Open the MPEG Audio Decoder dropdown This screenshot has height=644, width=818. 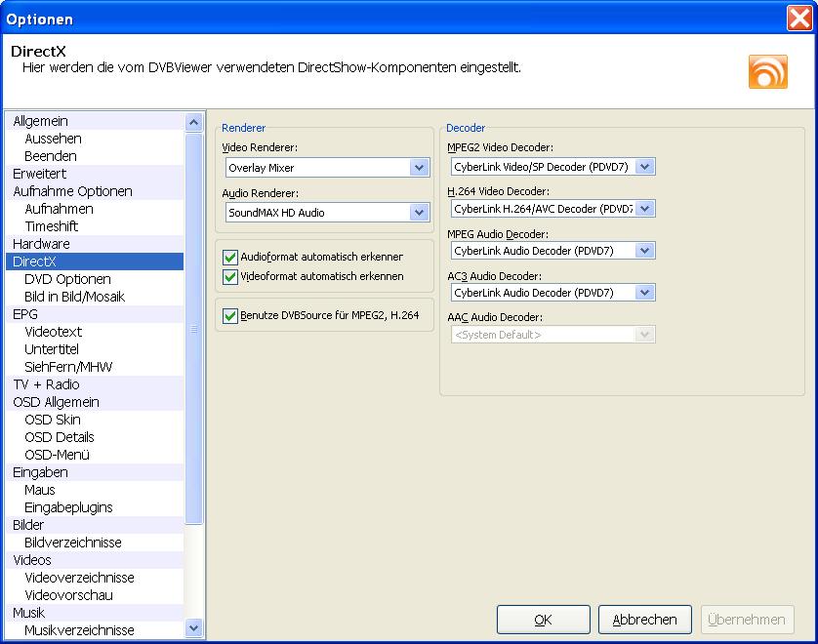click(x=644, y=251)
